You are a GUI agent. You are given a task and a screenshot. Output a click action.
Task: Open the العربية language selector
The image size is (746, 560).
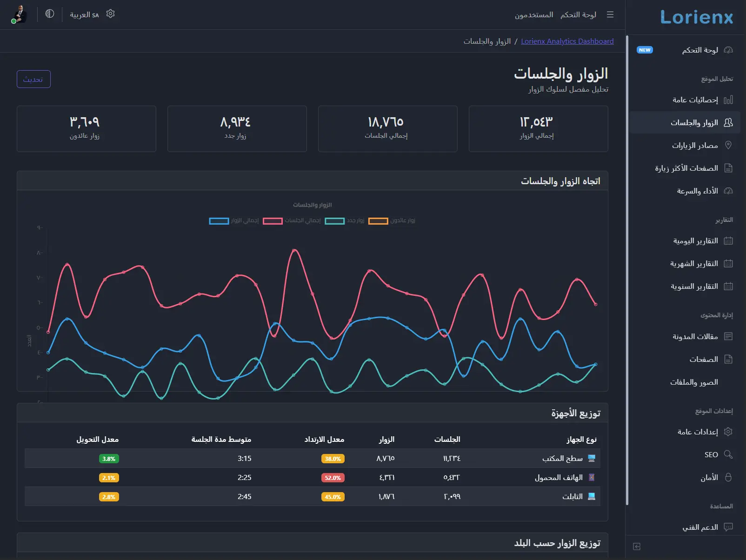click(x=84, y=14)
